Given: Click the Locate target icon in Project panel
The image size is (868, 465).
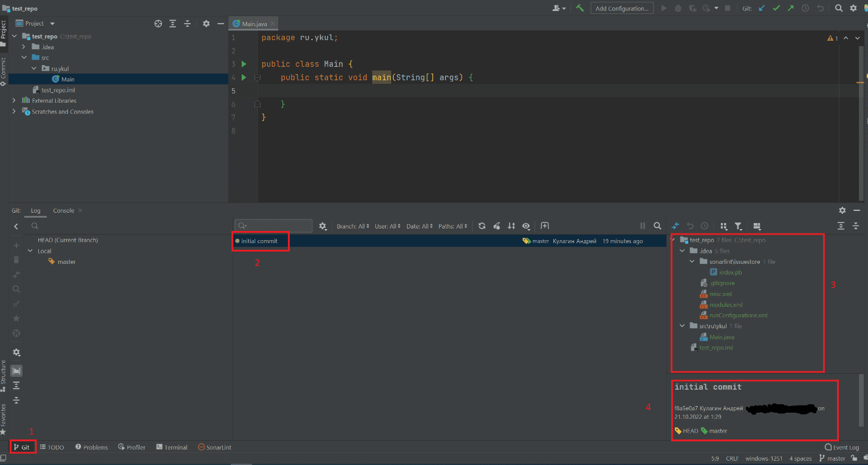Looking at the screenshot, I should point(158,23).
